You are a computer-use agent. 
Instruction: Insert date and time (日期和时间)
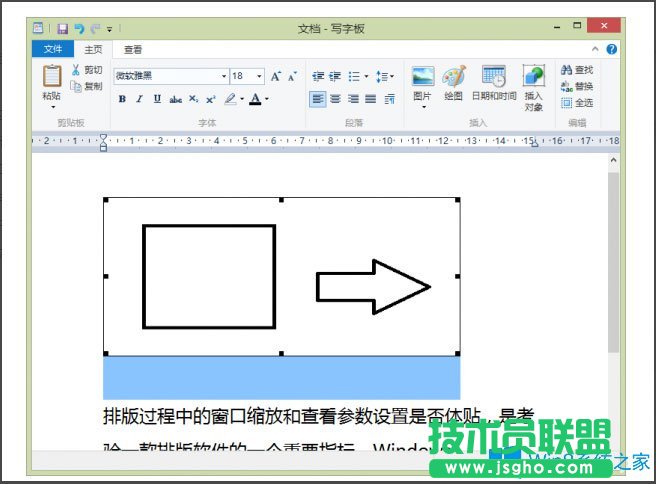(494, 83)
